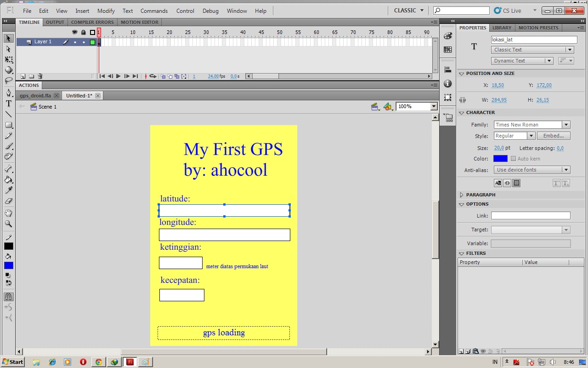Image resolution: width=588 pixels, height=368 pixels.
Task: Click the Embed button in Character section
Action: [x=553, y=135]
